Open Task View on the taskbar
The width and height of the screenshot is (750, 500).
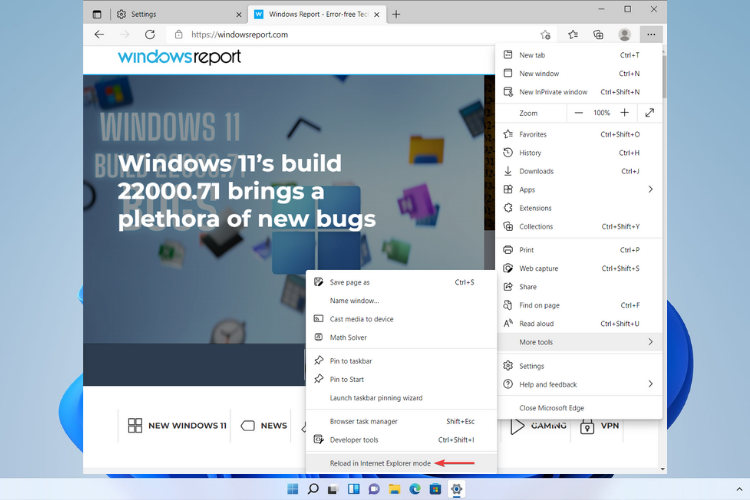333,489
